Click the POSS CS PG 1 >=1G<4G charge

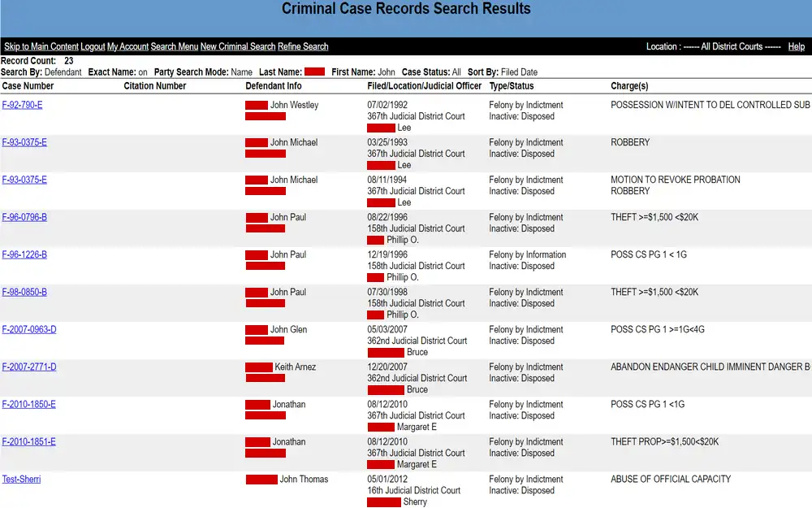tap(658, 329)
